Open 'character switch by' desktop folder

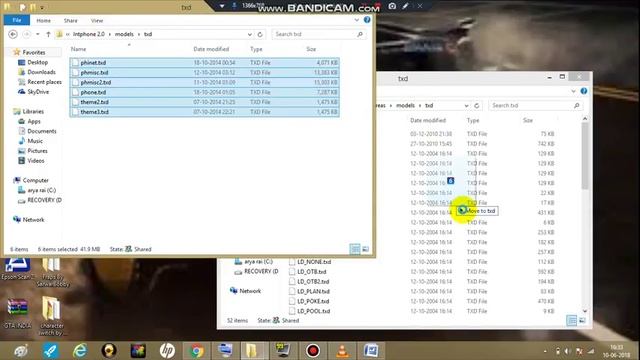coord(52,316)
